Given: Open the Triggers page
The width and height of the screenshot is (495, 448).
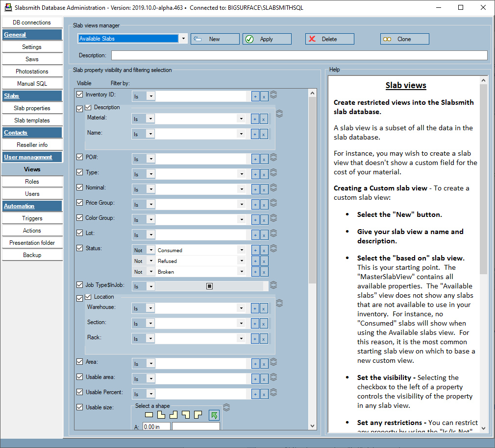Looking at the screenshot, I should 32,218.
